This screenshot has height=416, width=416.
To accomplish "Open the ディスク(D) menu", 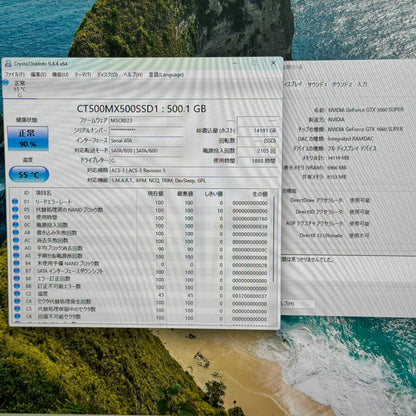I will (x=107, y=74).
